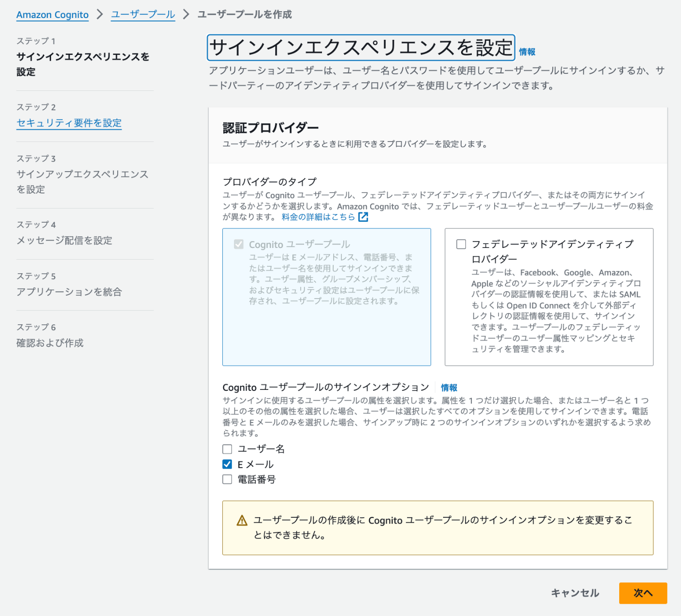Viewport: 681px width, 616px height.
Task: Click the 電話番号 option label text
Action: [x=256, y=479]
